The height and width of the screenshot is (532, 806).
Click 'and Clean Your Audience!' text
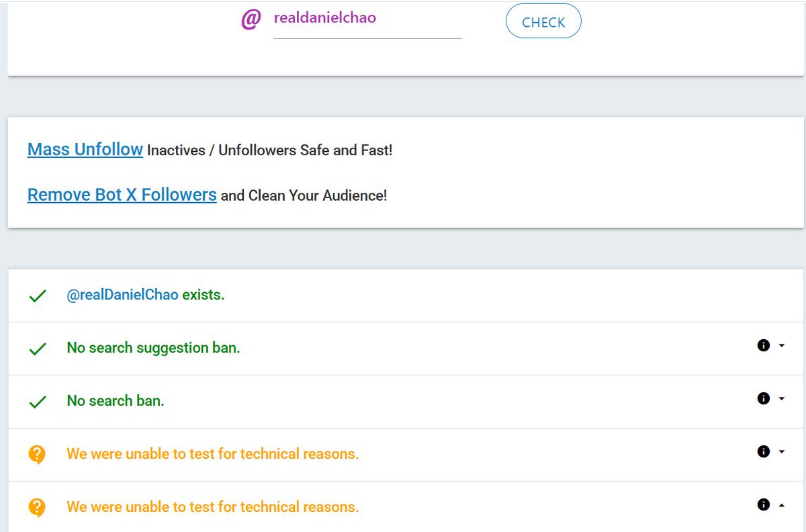pyautogui.click(x=304, y=196)
